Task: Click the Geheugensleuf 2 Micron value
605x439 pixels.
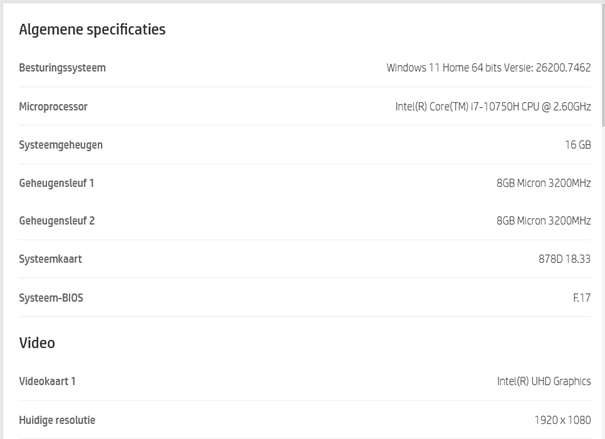Action: 543,221
